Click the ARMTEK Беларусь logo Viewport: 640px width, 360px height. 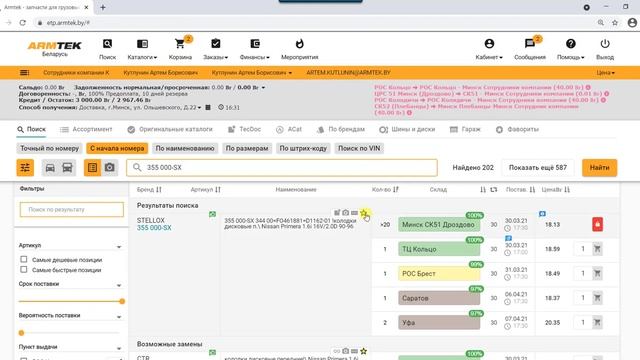[x=54, y=49]
